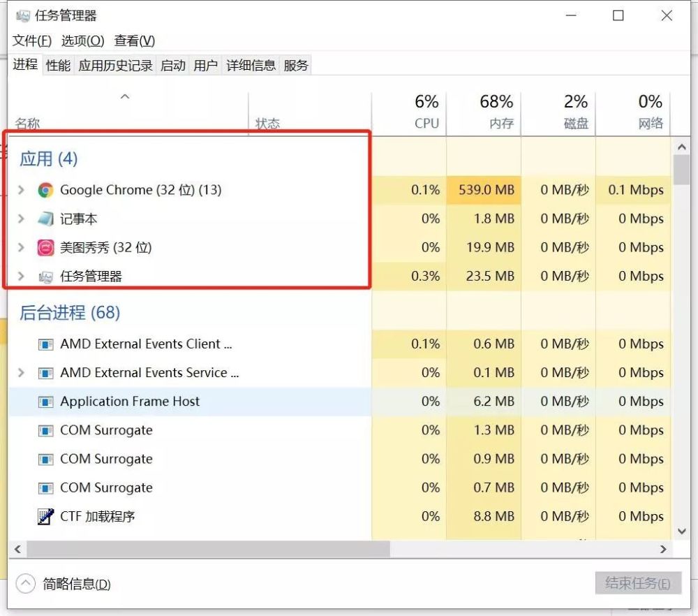This screenshot has width=698, height=616.
Task: Expand AMD External Events Service row
Action: pos(21,372)
